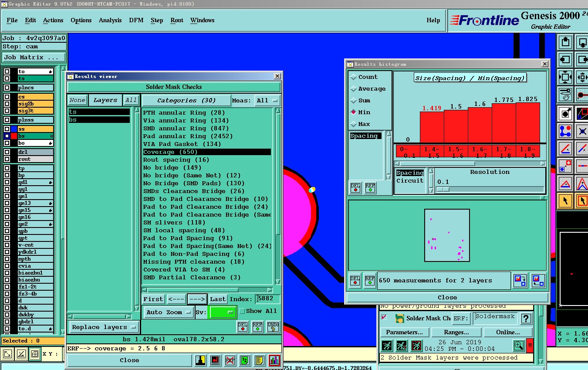
Task: Click the Index input field showing 5882
Action: [268, 299]
